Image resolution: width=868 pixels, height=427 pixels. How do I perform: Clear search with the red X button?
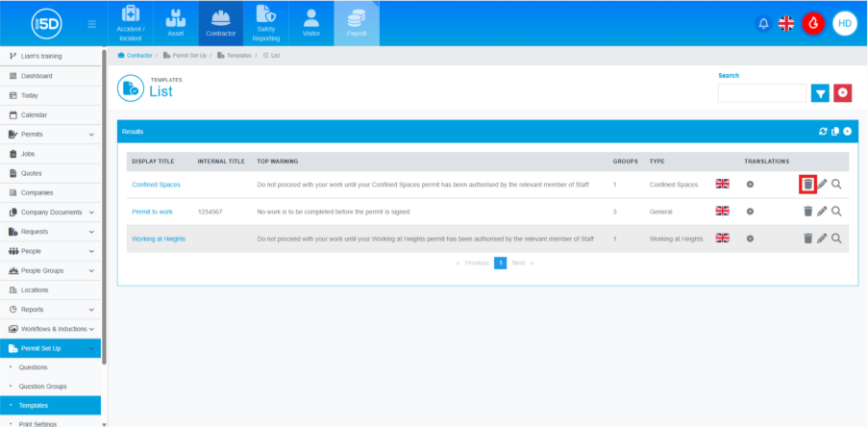843,92
